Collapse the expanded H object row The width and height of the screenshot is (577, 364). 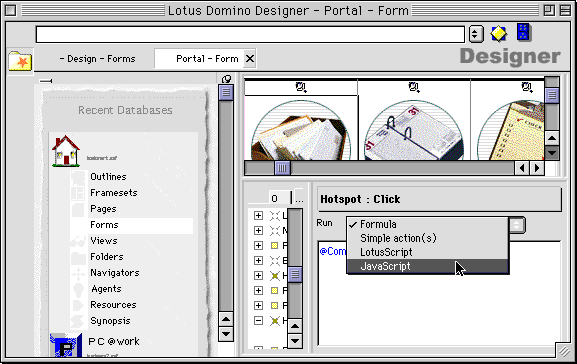click(x=258, y=321)
